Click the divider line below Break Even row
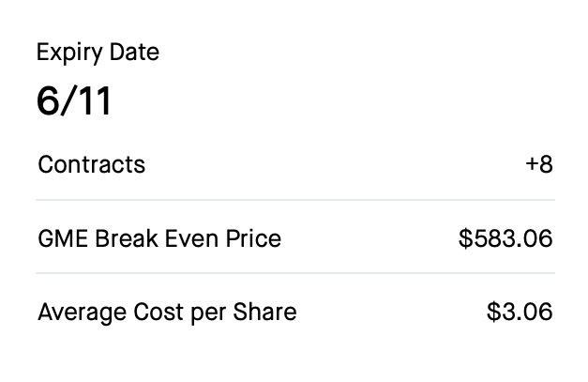 295,273
